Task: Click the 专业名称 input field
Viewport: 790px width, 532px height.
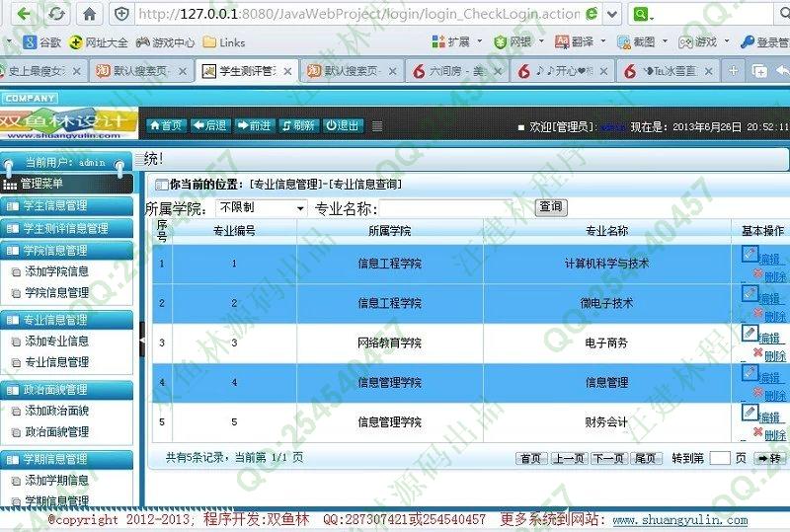Action: (455, 208)
